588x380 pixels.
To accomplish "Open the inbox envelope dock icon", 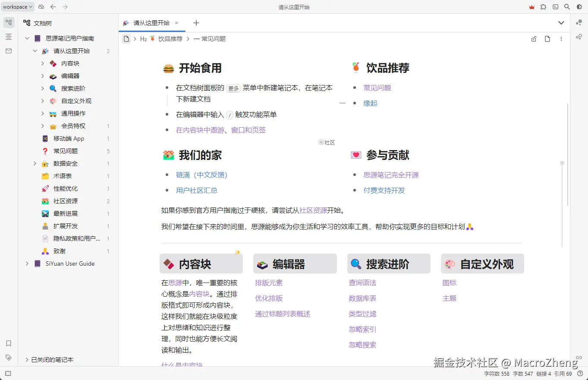I will (9, 51).
